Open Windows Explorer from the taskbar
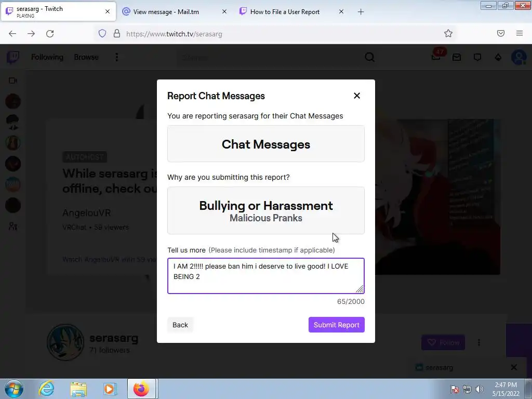Screen dimensions: 532x399 (x=78, y=389)
